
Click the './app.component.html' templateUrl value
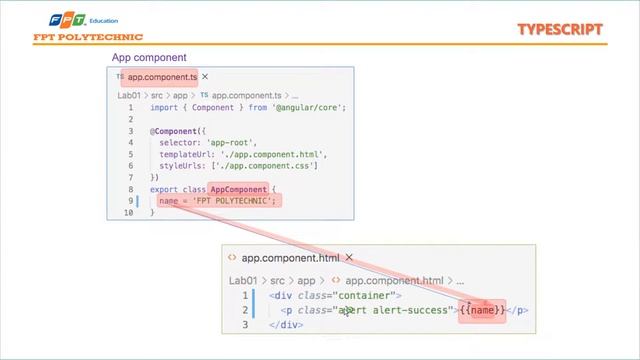[273, 155]
